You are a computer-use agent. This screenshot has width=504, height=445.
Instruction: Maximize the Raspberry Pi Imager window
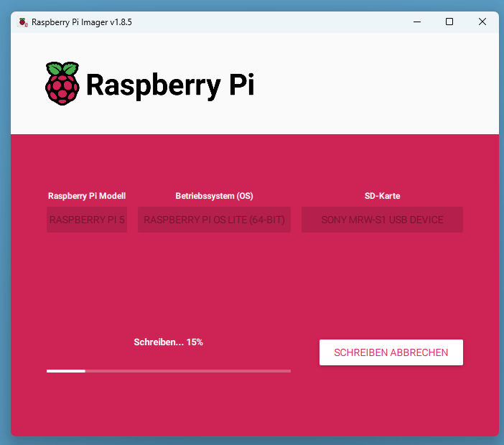pyautogui.click(x=449, y=22)
